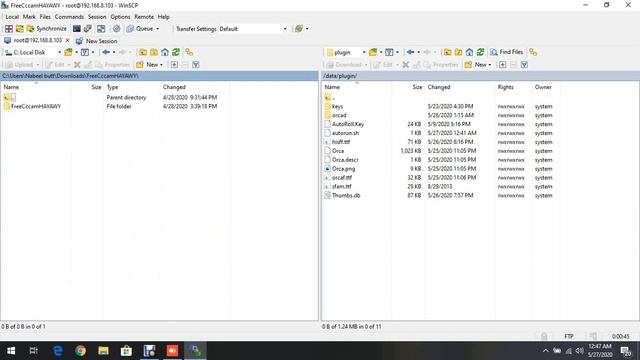
Task: Click the Find Files button
Action: tap(507, 52)
